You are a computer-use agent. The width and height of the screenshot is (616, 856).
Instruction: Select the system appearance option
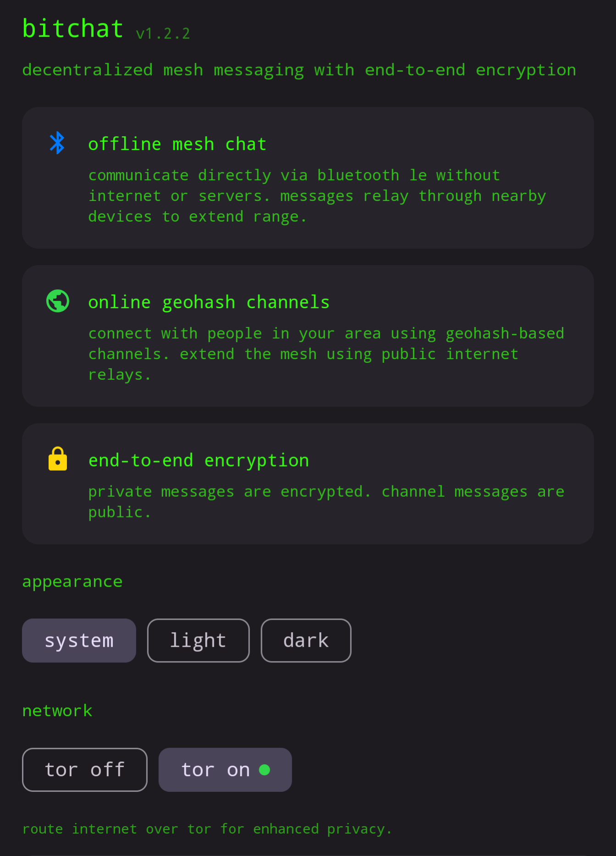pos(79,640)
